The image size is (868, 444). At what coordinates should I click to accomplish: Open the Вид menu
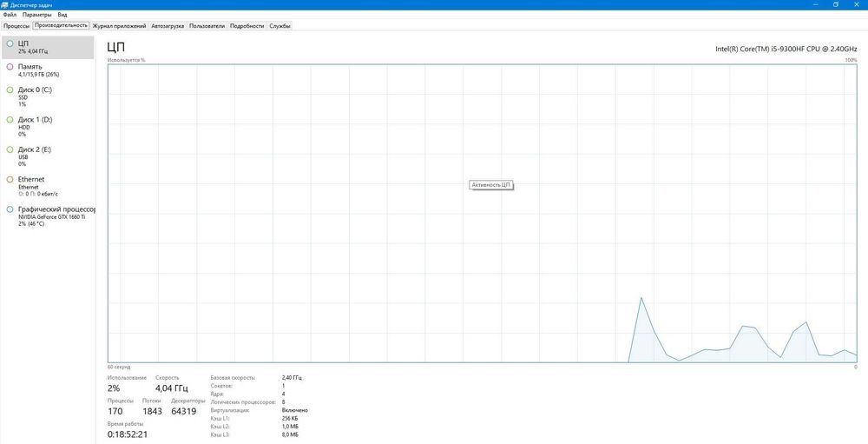pyautogui.click(x=62, y=15)
